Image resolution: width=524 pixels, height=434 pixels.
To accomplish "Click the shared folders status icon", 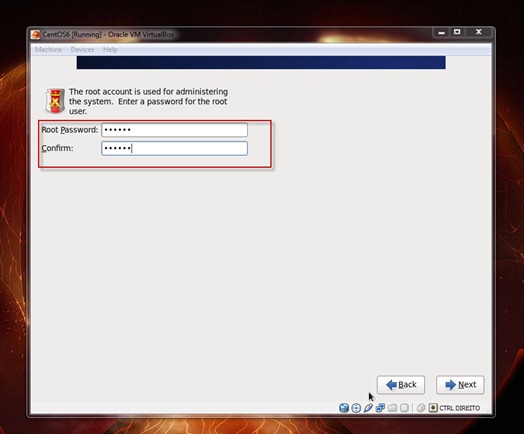I will tap(392, 408).
